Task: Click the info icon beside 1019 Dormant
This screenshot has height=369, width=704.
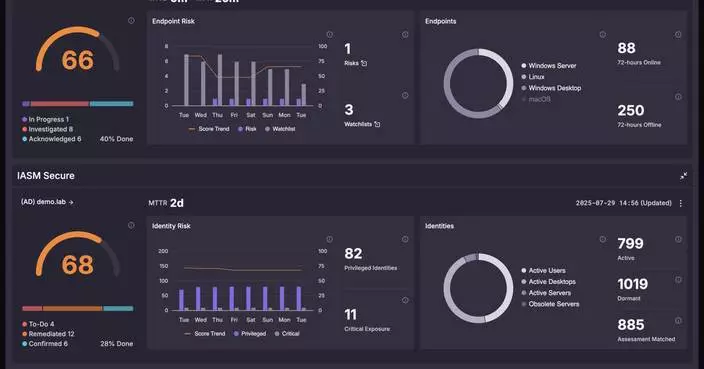Action: coord(678,280)
